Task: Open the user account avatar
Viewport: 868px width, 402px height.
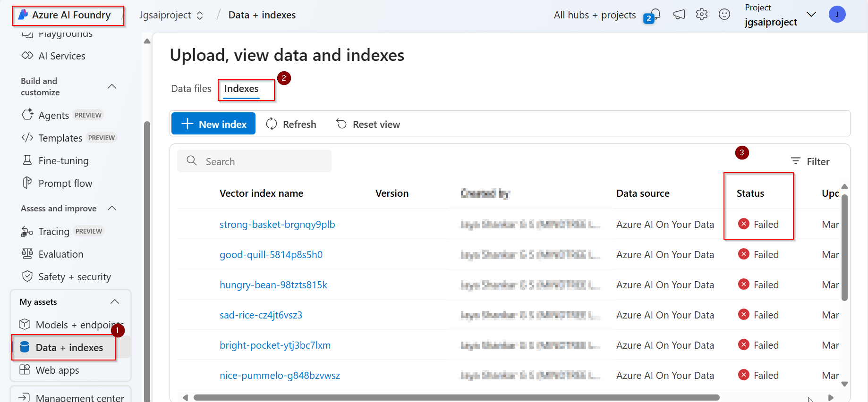Action: coord(837,14)
